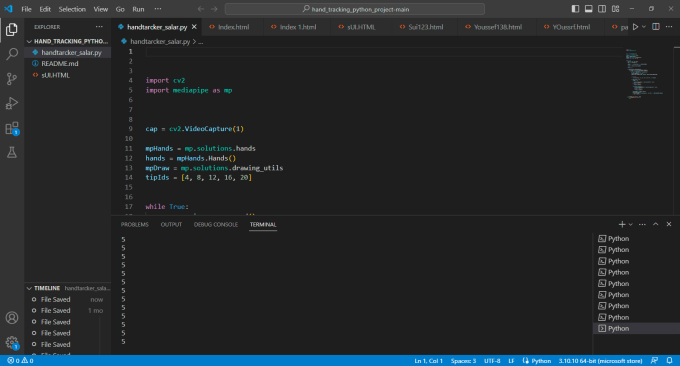Maximize the panel with chevron up
The image size is (680, 366).
656,224
